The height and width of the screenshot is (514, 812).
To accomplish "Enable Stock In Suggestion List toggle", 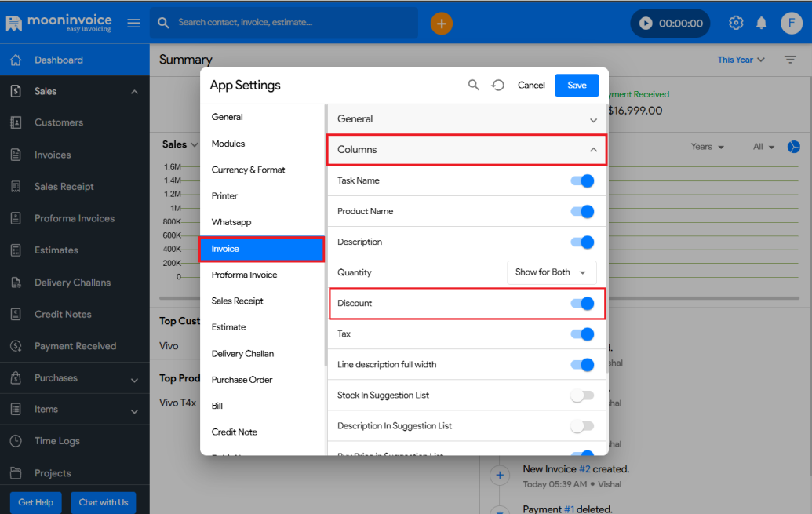I will [582, 396].
